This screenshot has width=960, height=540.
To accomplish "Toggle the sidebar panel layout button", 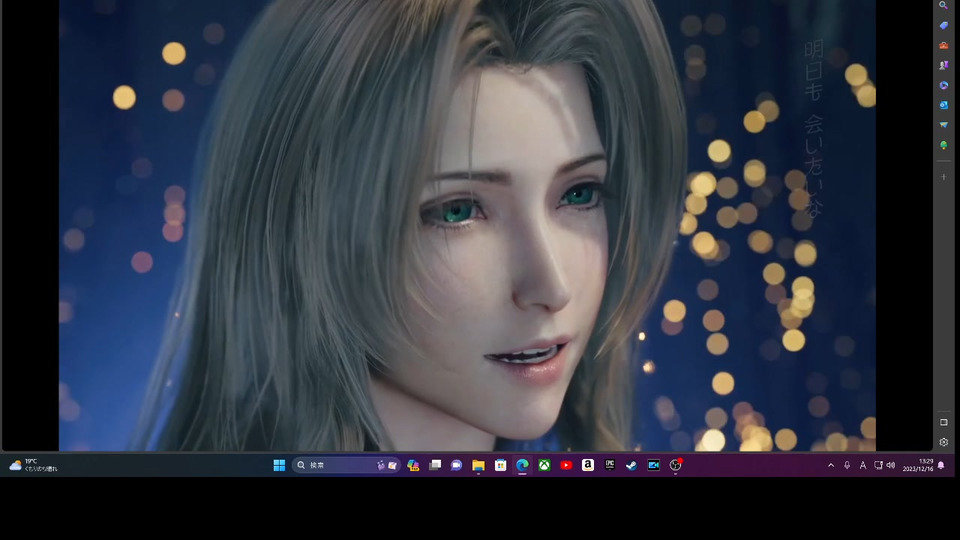I will 943,422.
